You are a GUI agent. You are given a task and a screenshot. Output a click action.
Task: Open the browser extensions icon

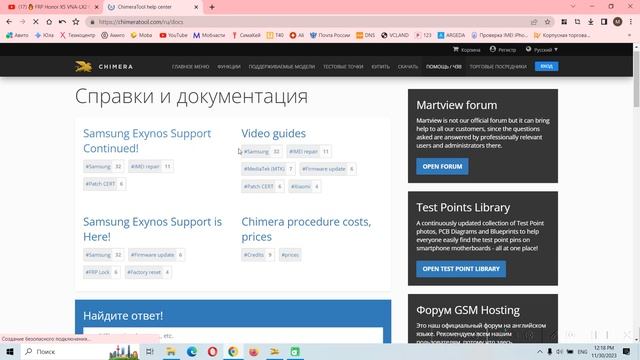(x=564, y=22)
